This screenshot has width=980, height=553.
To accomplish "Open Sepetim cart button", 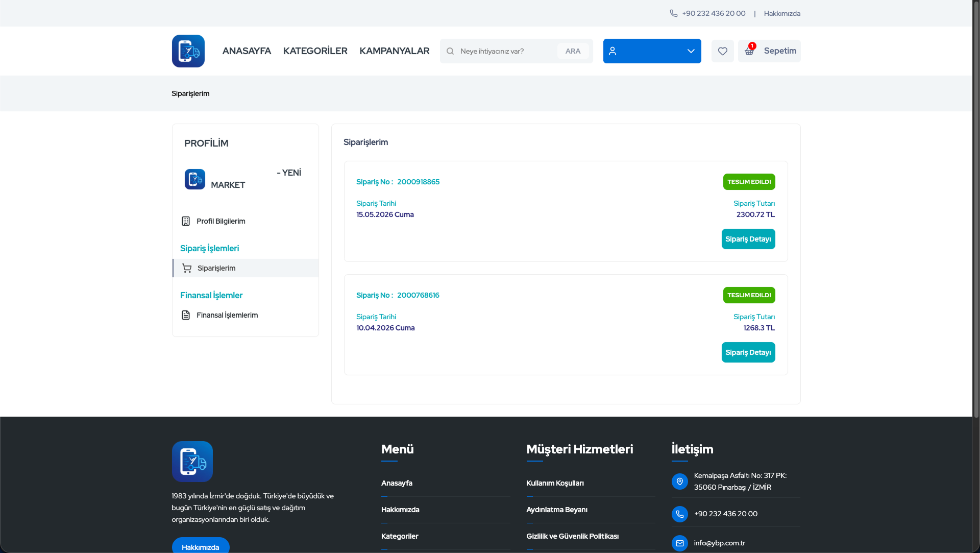I will coord(769,51).
